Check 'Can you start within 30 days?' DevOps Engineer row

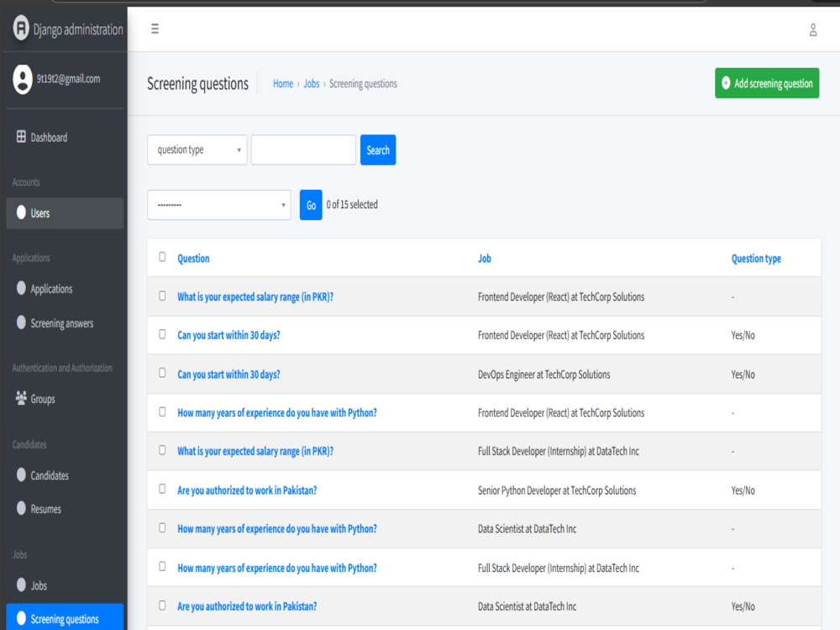(162, 373)
